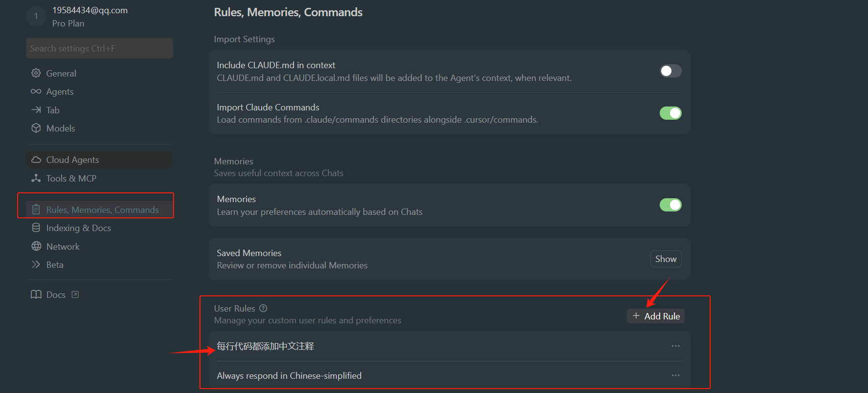Enable Include CLAUDE.md in context toggle
This screenshot has height=393, width=868.
click(x=670, y=71)
